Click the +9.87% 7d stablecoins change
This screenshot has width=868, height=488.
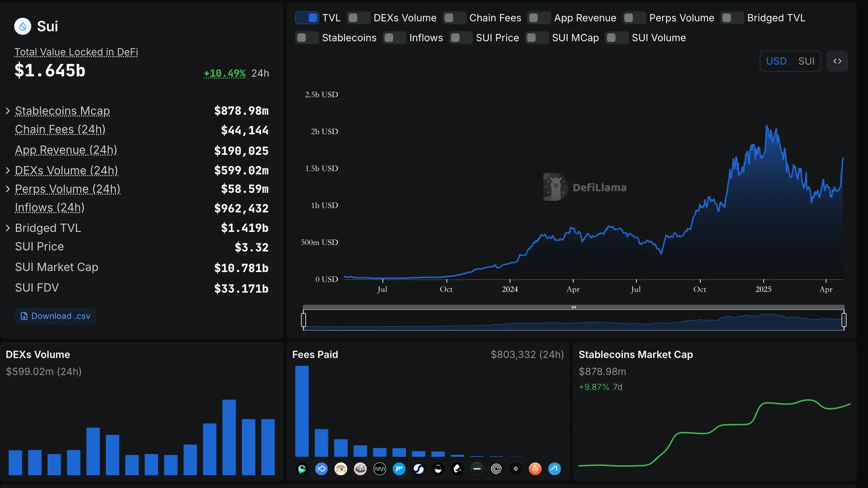click(x=601, y=387)
